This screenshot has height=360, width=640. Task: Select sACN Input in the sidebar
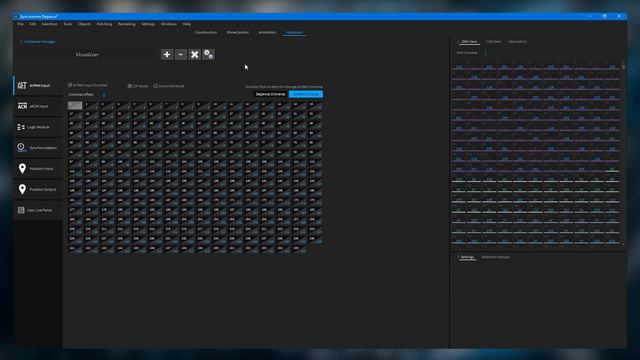tap(38, 106)
